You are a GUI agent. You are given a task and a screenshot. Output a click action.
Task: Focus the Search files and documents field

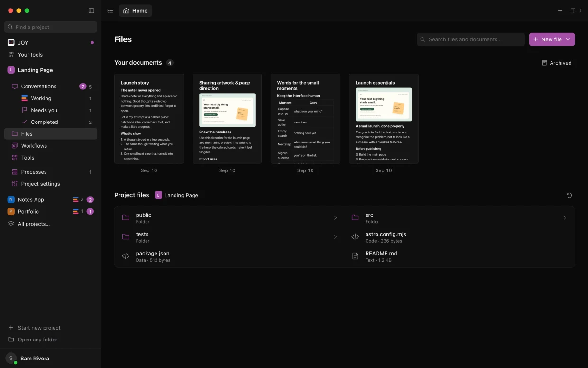pos(471,39)
